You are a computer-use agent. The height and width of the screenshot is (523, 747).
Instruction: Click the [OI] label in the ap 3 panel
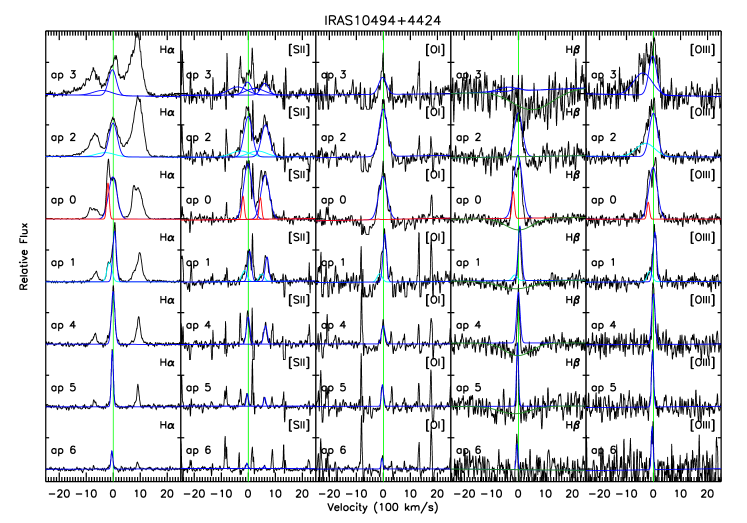click(435, 50)
